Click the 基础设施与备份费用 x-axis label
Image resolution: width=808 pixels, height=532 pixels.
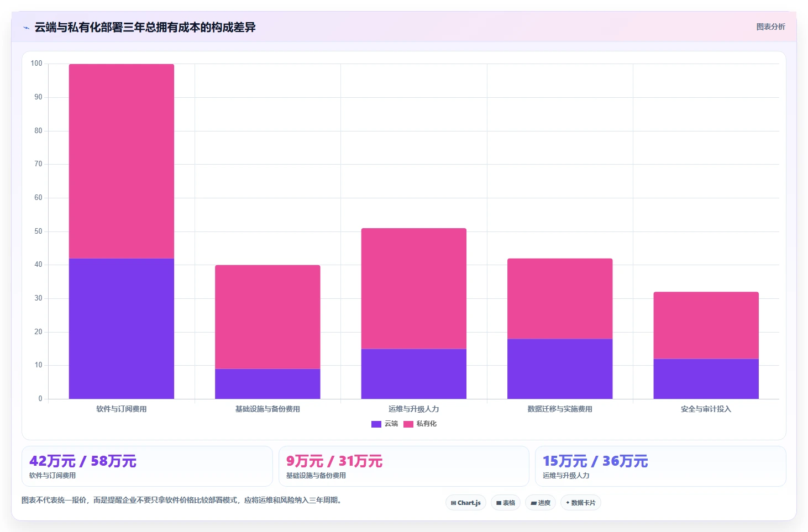pos(267,409)
